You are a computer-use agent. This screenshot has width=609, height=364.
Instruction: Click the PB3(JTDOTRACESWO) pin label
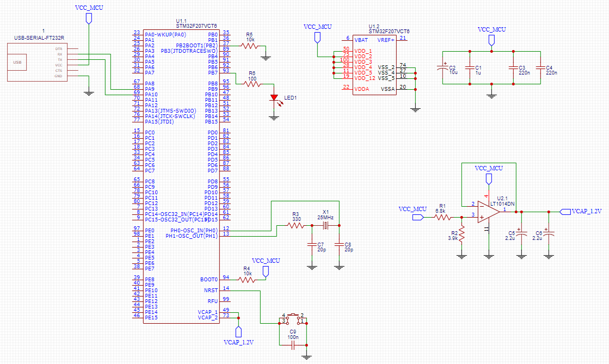189,51
